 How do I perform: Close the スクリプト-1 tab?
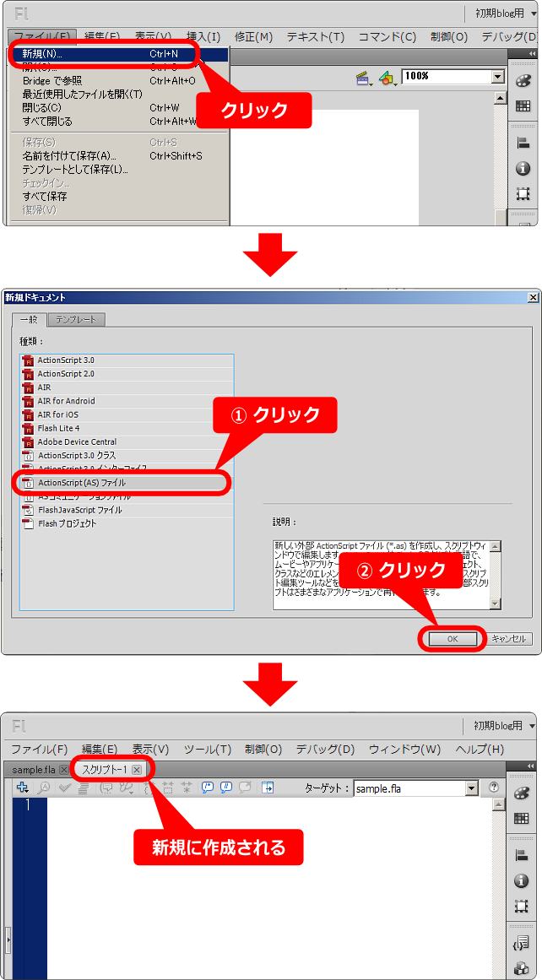[137, 770]
